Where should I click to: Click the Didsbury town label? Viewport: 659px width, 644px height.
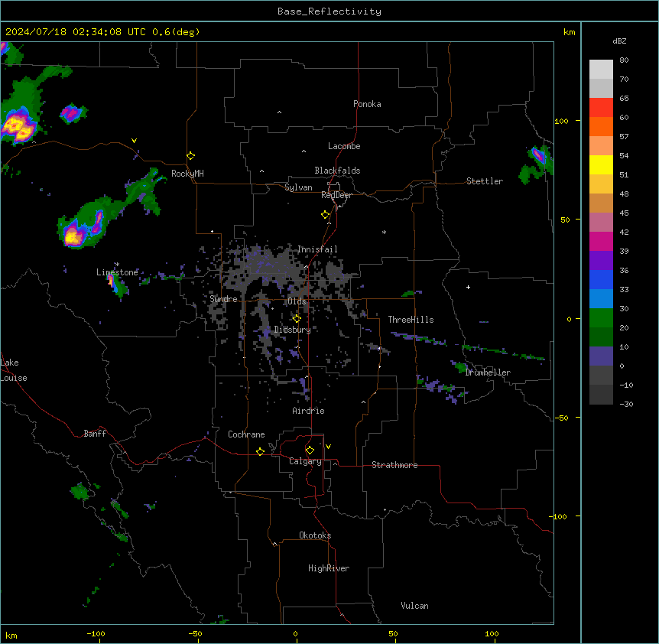pyautogui.click(x=293, y=330)
